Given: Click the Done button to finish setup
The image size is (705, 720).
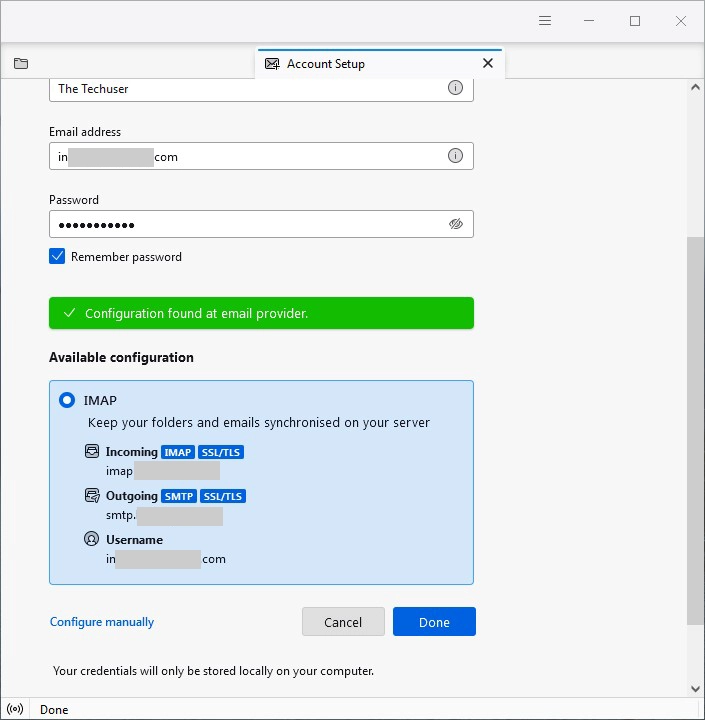Looking at the screenshot, I should (434, 622).
